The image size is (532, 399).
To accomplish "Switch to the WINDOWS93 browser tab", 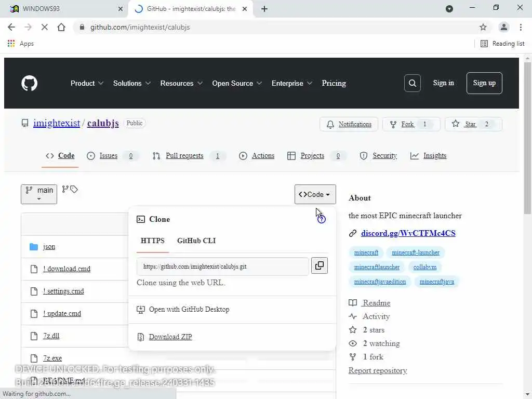I will pos(64,9).
